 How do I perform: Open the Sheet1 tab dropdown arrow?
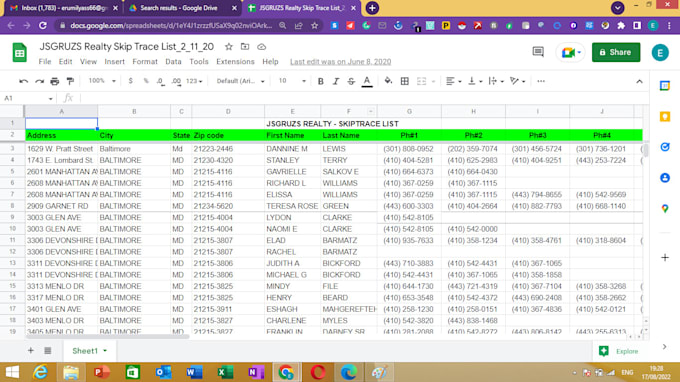coord(105,351)
